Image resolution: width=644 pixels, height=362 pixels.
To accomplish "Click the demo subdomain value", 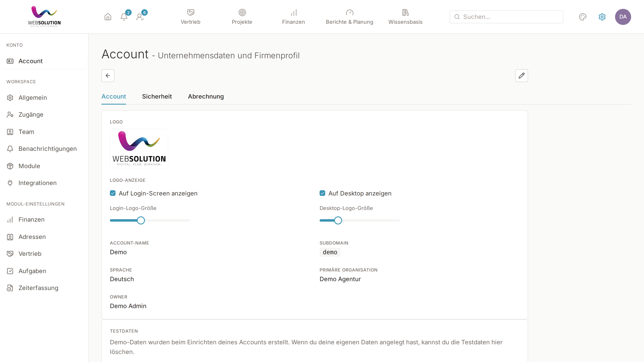I will [x=330, y=252].
